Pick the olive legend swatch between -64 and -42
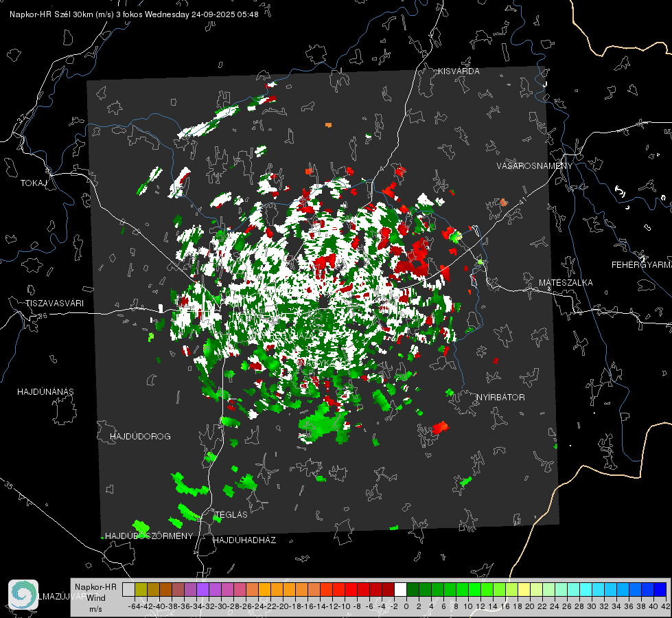Viewport: 672px width, 618px height. click(x=141, y=589)
